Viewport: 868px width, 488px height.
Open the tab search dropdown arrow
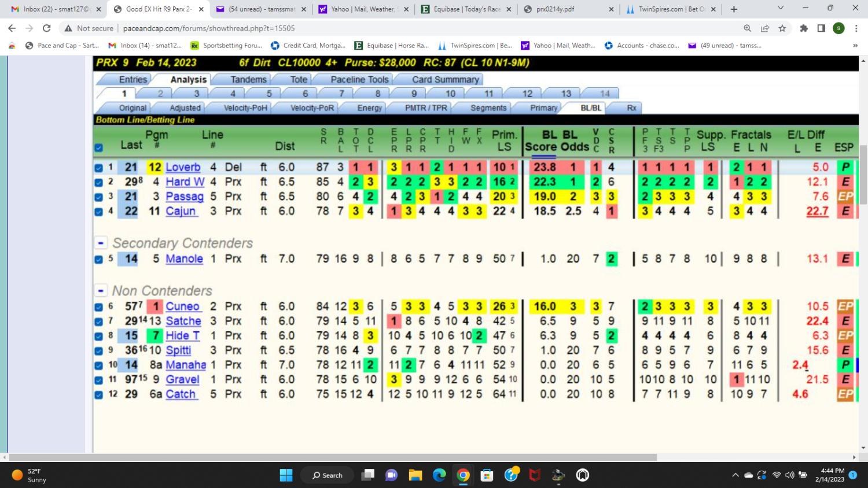click(x=781, y=8)
